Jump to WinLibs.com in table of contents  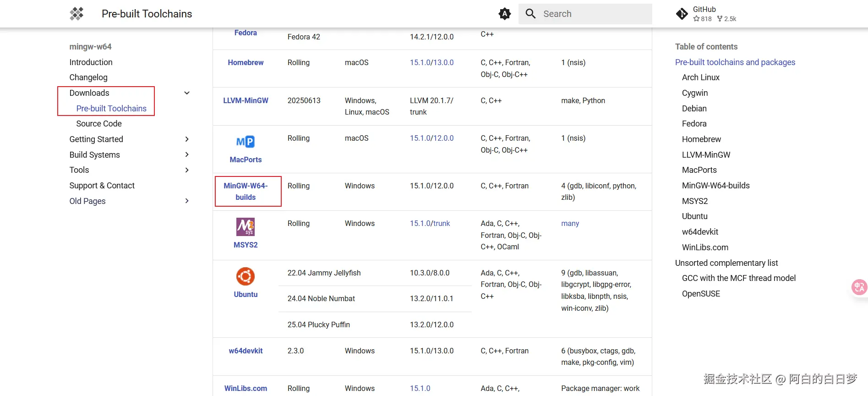pos(705,247)
